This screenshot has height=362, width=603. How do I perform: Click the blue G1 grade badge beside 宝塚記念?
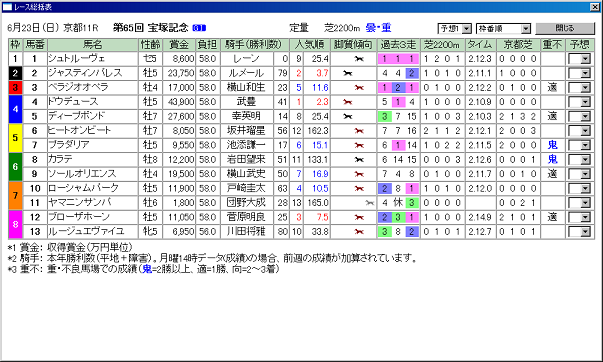[199, 28]
